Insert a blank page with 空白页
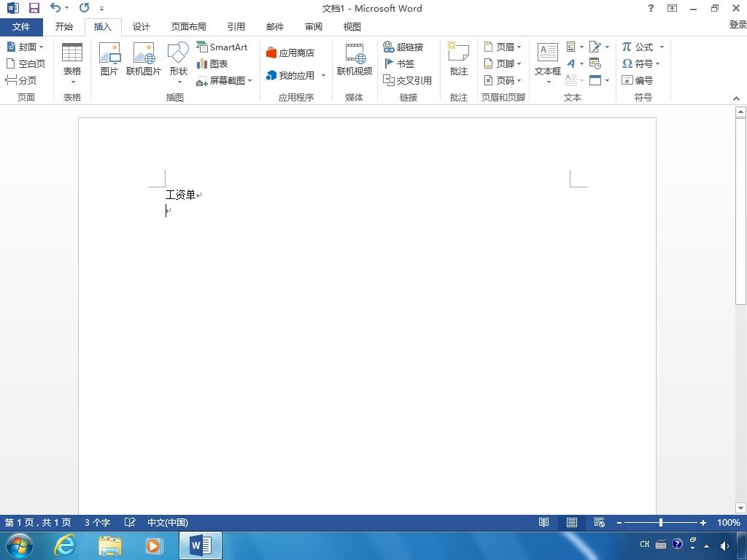 tap(26, 63)
